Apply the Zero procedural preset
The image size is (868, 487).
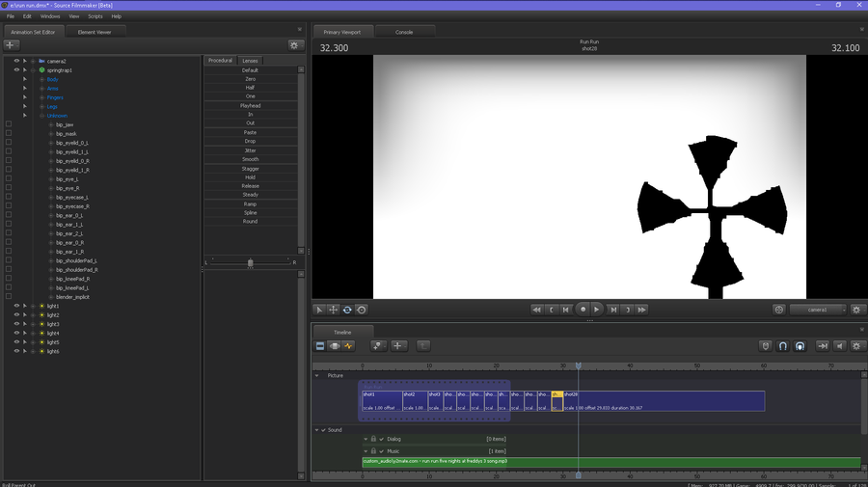tap(250, 79)
